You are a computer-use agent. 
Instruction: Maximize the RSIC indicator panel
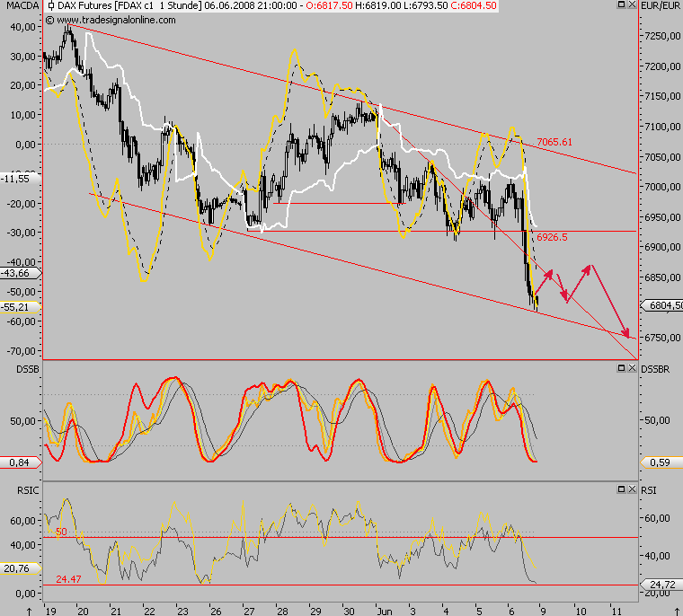click(x=622, y=489)
